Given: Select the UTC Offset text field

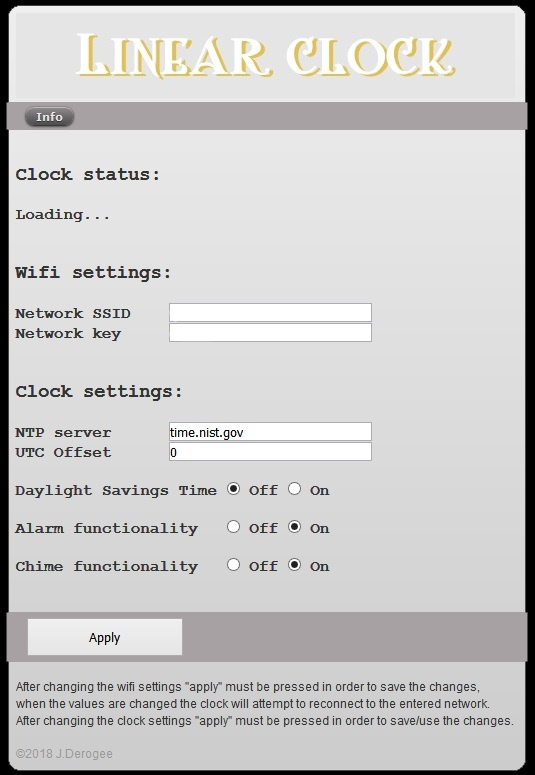Looking at the screenshot, I should (x=270, y=452).
